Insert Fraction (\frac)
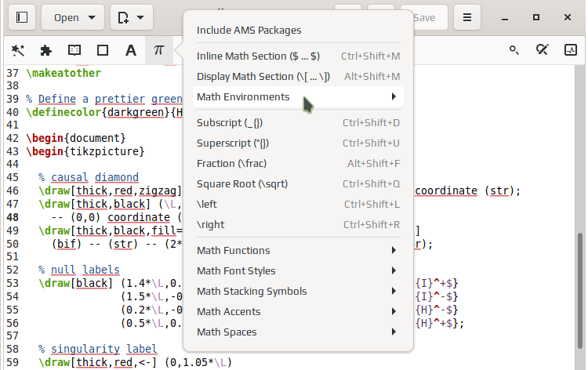 tap(298, 164)
